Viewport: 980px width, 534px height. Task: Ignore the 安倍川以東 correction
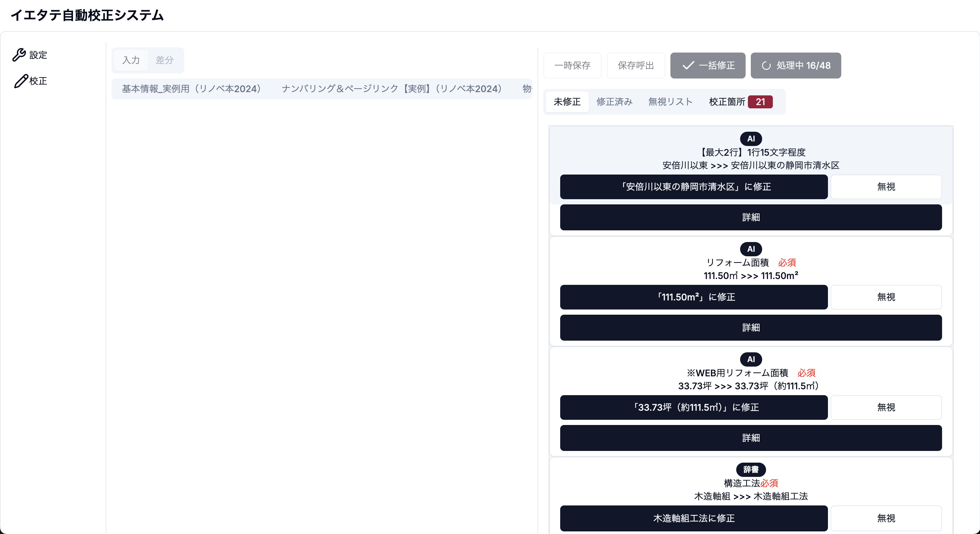(886, 187)
